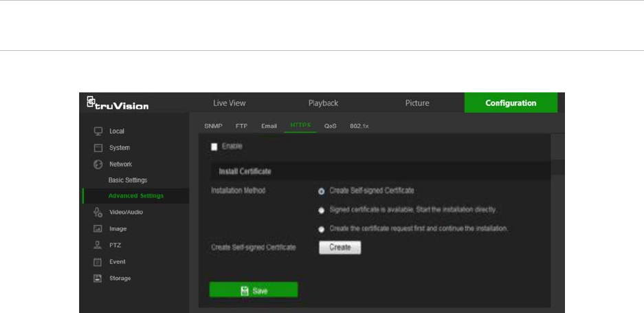Save the HTTPS settings

point(254,290)
